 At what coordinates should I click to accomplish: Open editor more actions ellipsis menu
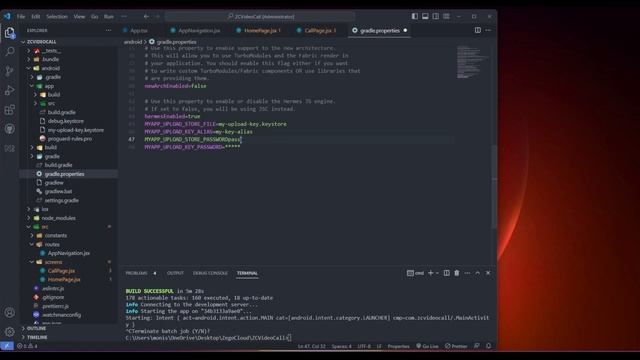(488, 30)
